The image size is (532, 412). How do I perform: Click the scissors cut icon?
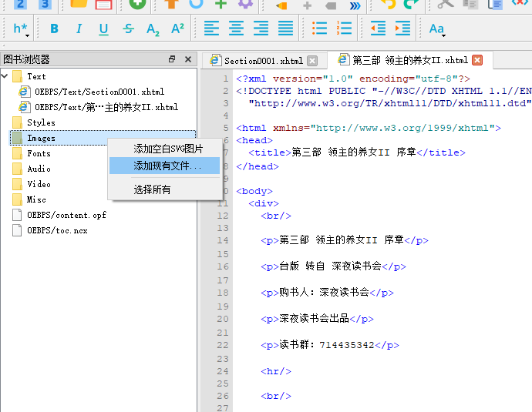point(446,5)
